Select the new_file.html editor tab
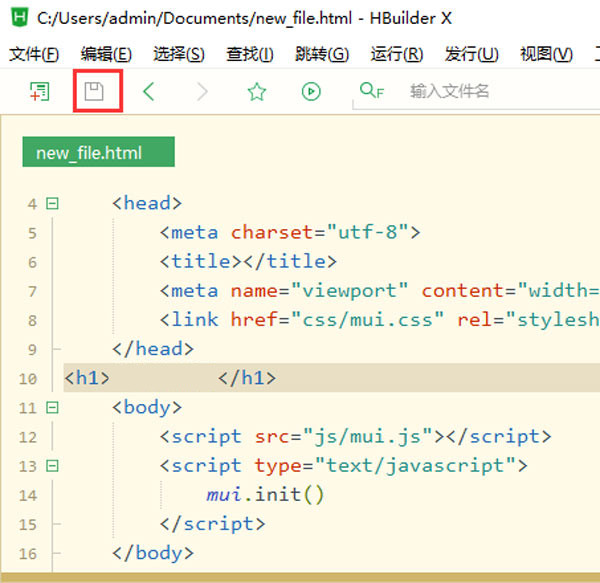This screenshot has width=600, height=583. (x=98, y=152)
